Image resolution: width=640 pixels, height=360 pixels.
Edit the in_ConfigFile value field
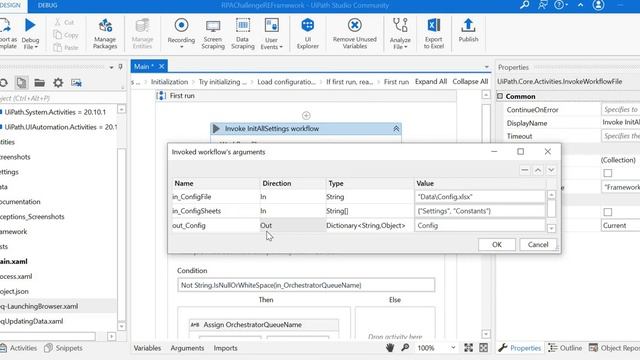point(480,197)
